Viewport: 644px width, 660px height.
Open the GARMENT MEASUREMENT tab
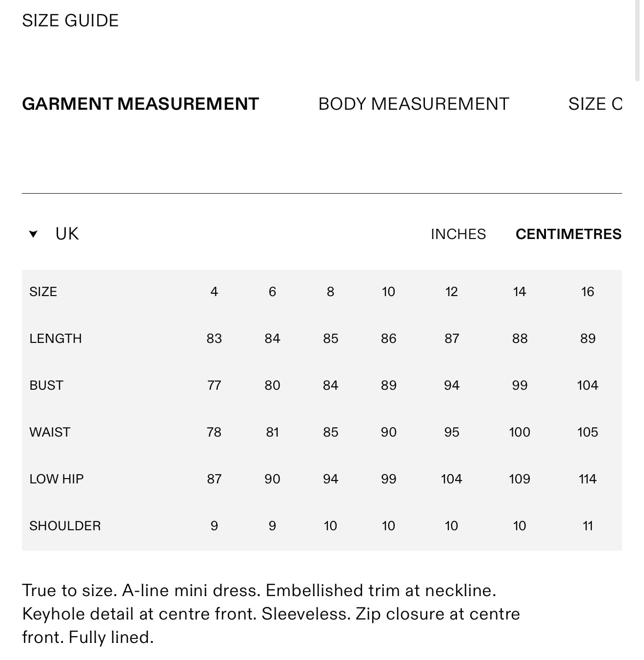[141, 104]
